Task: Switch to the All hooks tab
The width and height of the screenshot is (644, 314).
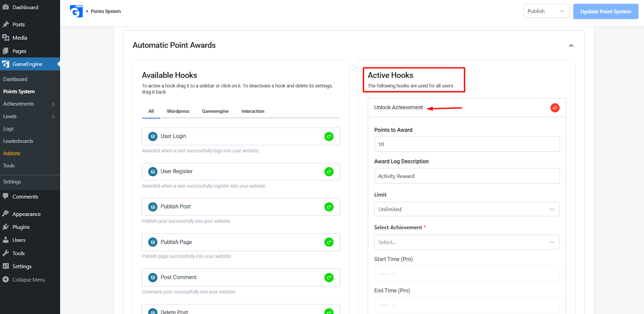Action: point(151,111)
